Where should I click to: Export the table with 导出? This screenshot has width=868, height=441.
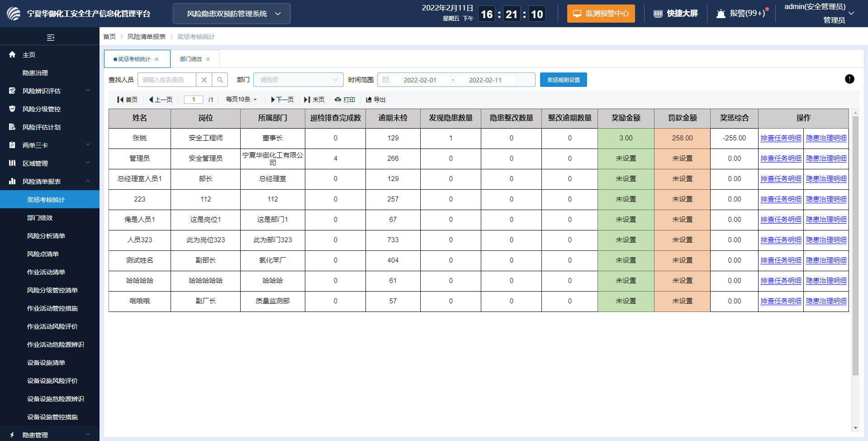coord(376,100)
